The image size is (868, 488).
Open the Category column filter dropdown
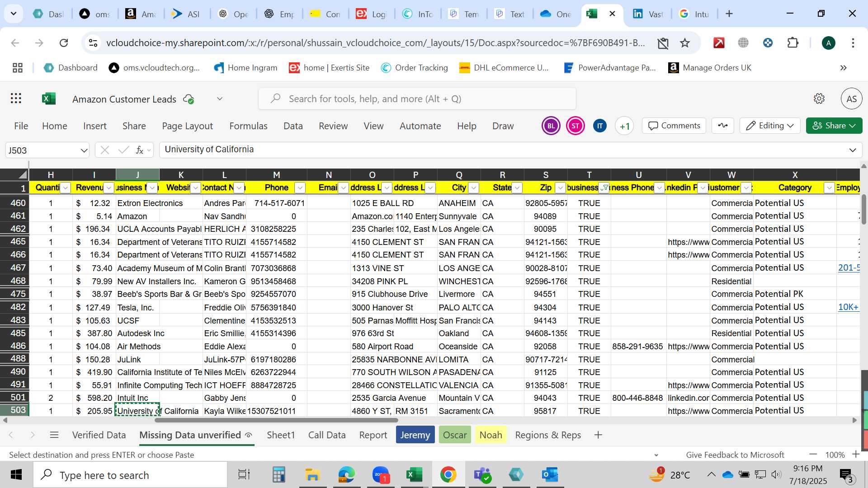[x=829, y=188]
